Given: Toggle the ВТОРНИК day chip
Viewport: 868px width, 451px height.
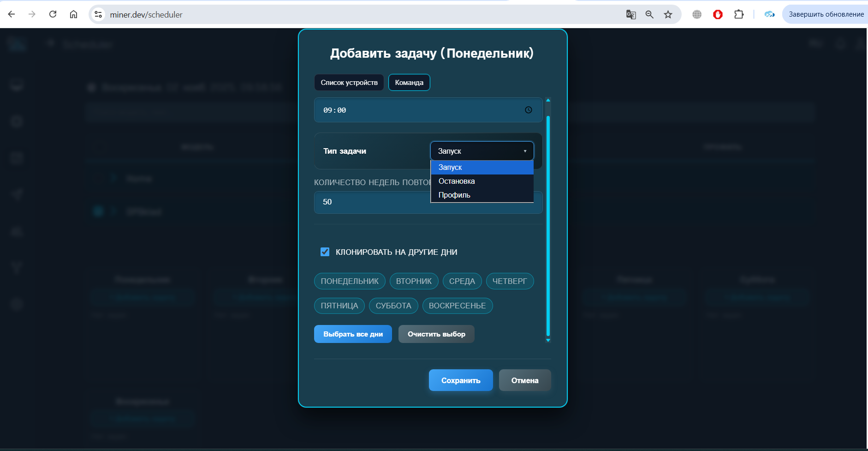Looking at the screenshot, I should [x=414, y=281].
